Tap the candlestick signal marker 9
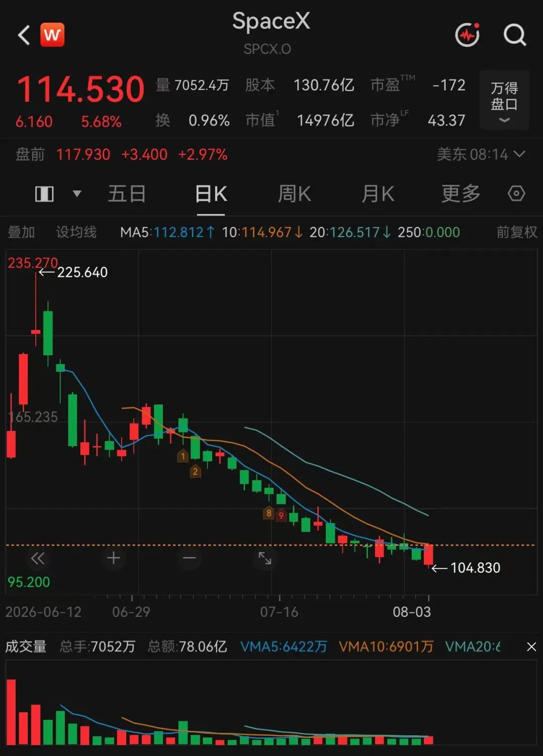 click(281, 515)
